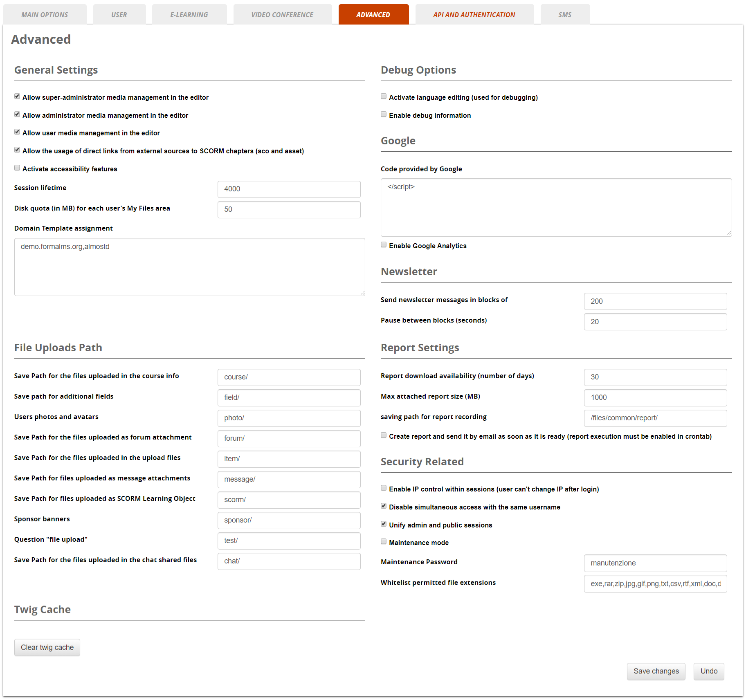
Task: Enable maintenance mode
Action: (383, 541)
